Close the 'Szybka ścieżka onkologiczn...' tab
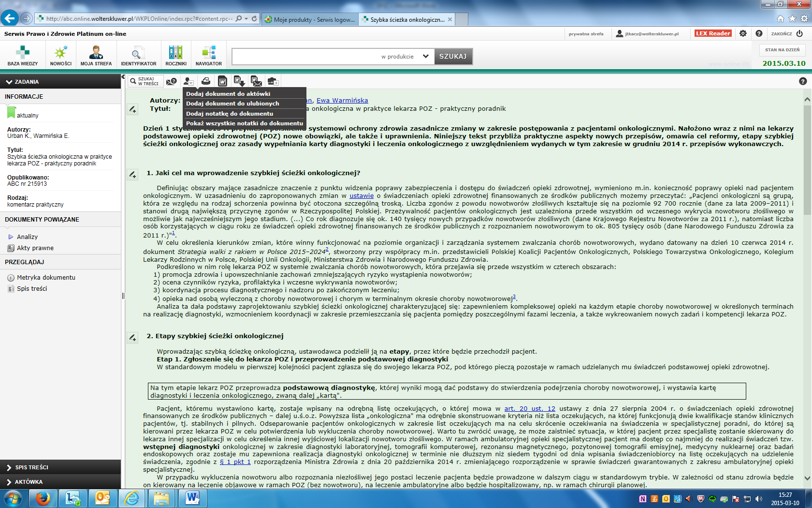Image resolution: width=812 pixels, height=508 pixels. click(450, 19)
